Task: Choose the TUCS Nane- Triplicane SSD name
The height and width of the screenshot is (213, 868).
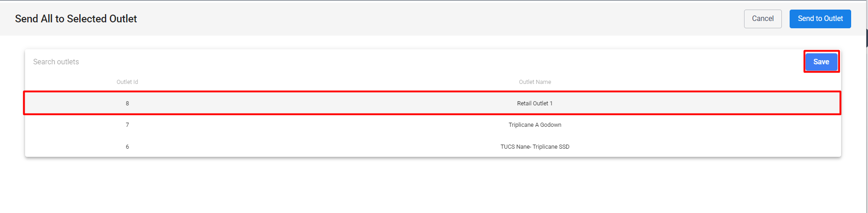Action: coord(534,147)
